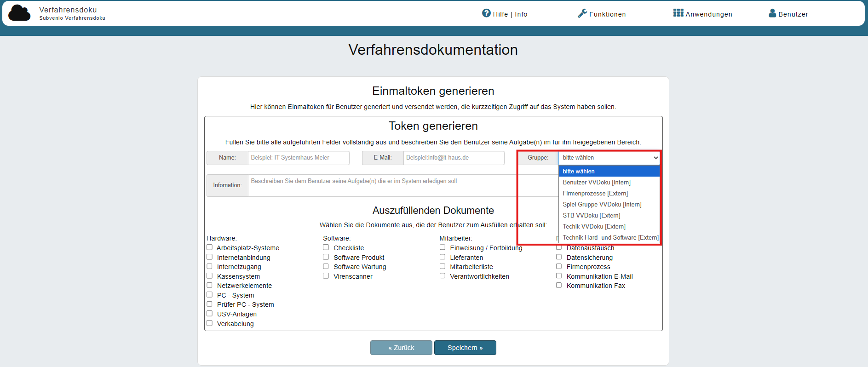Tick the Internetzugang checkbox
868x367 pixels.
click(210, 266)
